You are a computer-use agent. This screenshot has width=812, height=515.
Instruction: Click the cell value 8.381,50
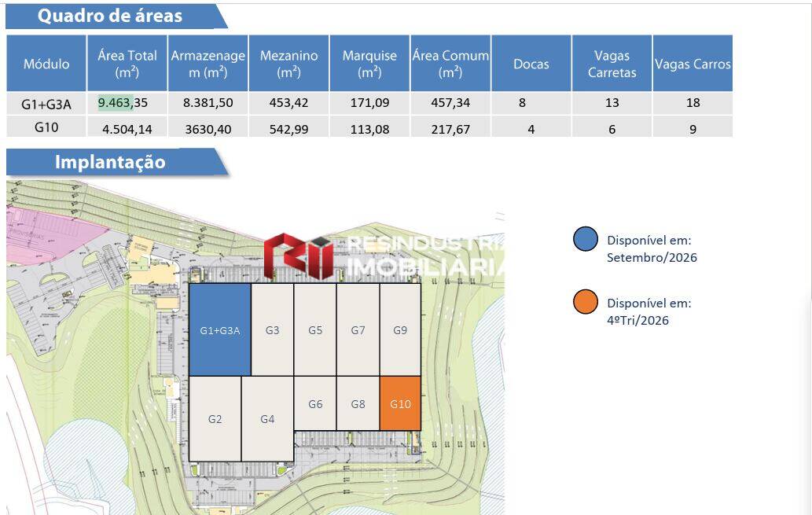(208, 102)
